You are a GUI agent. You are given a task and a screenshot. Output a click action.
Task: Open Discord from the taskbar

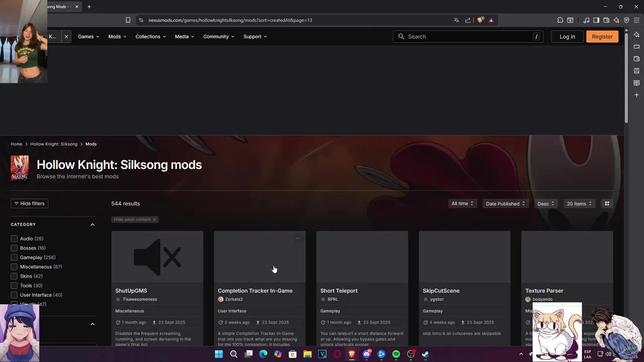[367, 354]
